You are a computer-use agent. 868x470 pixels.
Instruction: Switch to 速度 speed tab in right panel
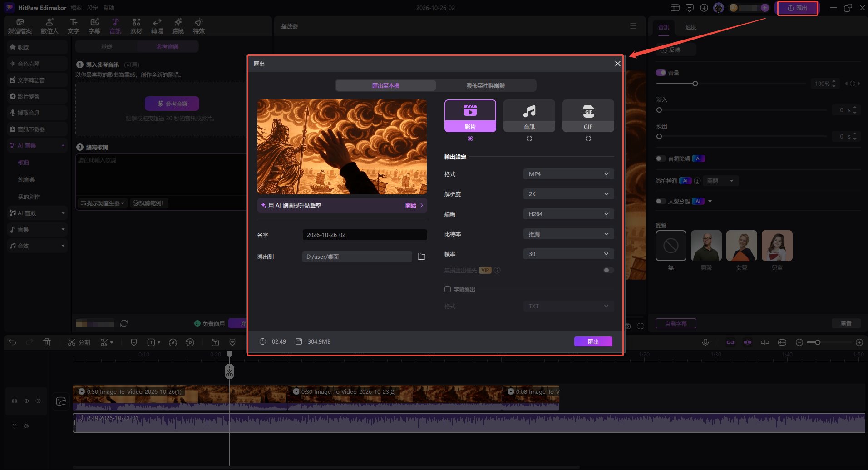[x=690, y=27]
